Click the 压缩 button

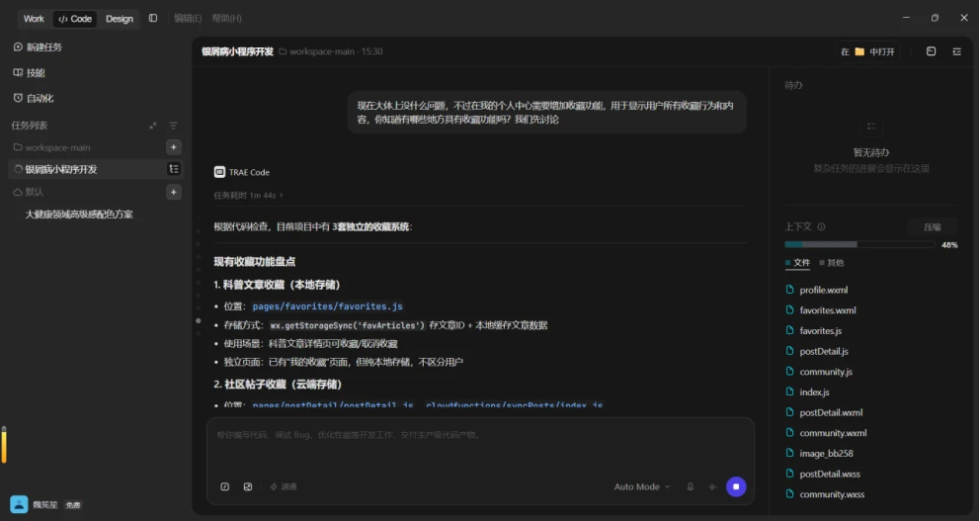click(x=932, y=227)
